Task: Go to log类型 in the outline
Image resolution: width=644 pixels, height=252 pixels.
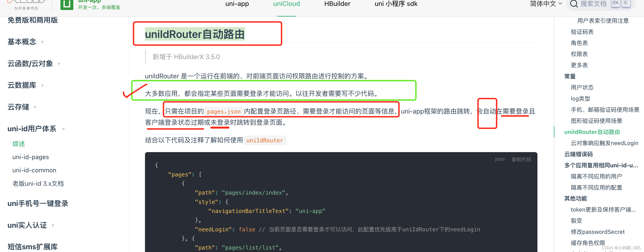Action: tap(581, 98)
